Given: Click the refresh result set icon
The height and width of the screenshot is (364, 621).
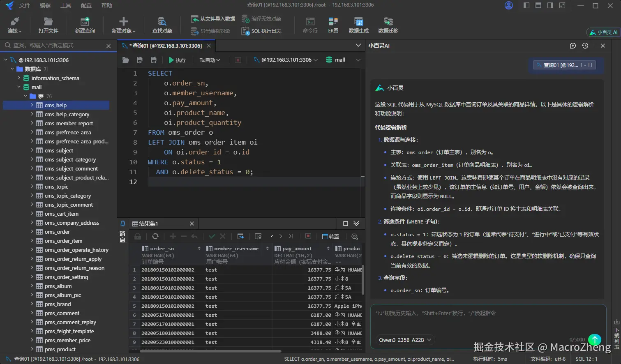Looking at the screenshot, I should (155, 236).
